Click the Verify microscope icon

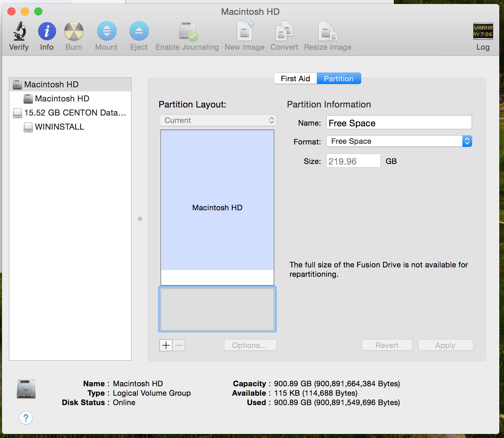pyautogui.click(x=19, y=31)
